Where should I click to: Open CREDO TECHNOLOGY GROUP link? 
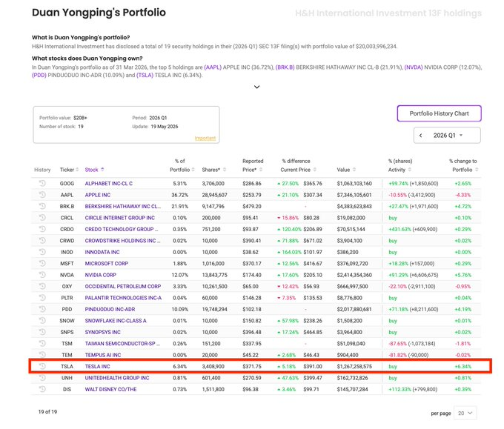pos(122,229)
